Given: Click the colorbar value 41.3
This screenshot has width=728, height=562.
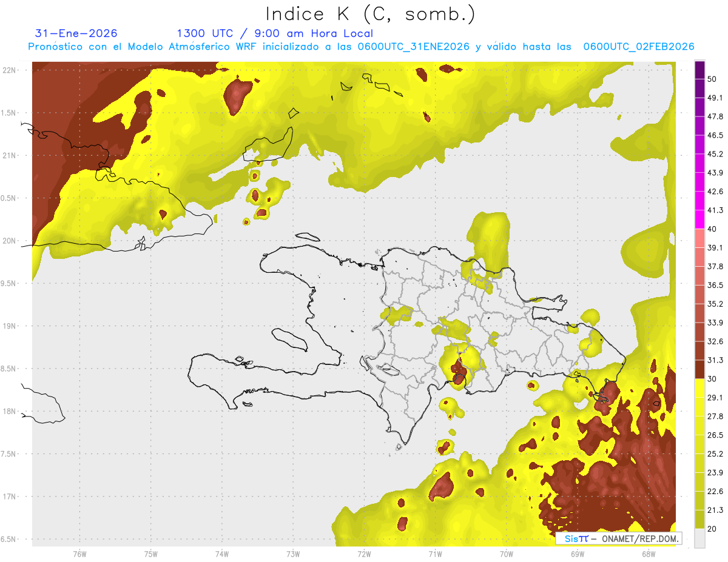Looking at the screenshot, I should point(715,210).
